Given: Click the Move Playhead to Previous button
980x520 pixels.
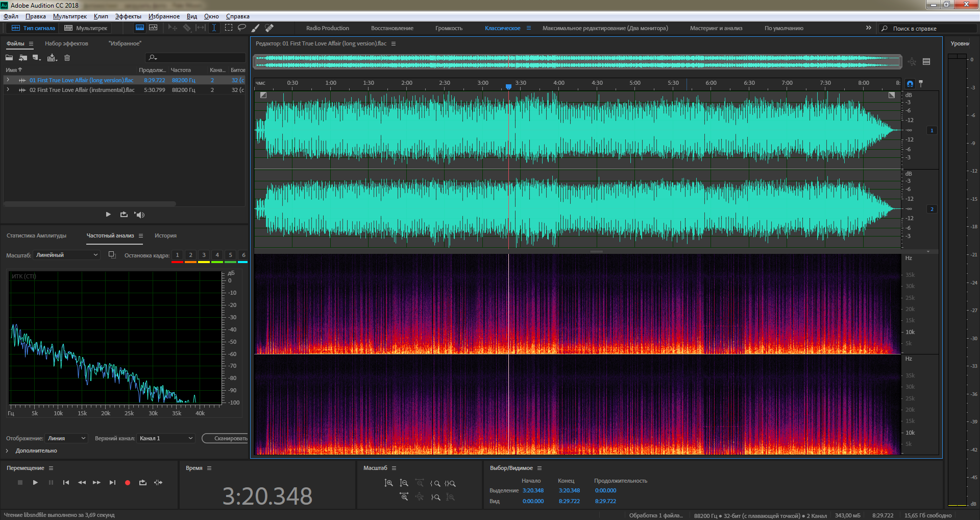Looking at the screenshot, I should pyautogui.click(x=66, y=482).
